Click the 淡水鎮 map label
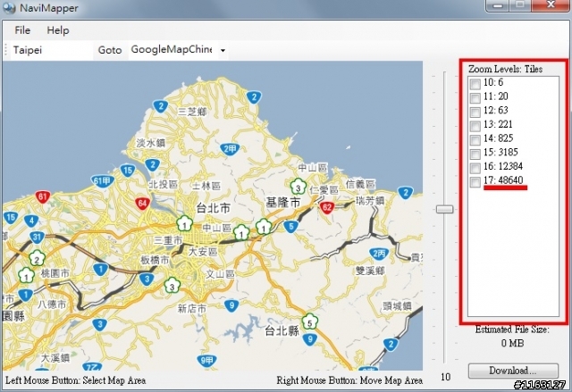The width and height of the screenshot is (572, 392). [150, 143]
